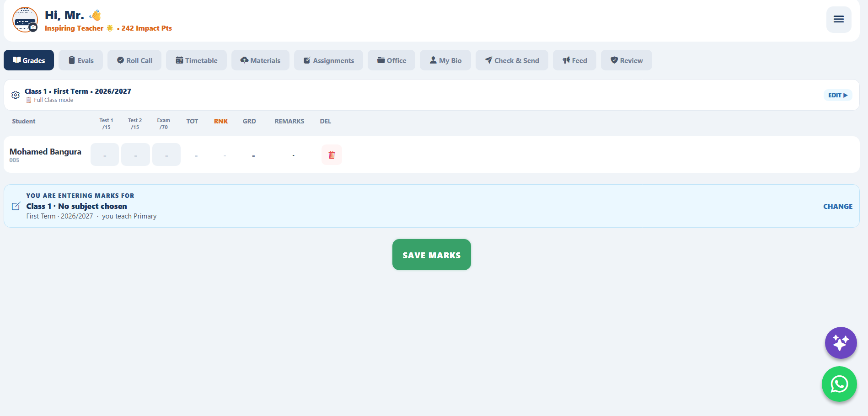Select the Exam score field for Mohamed
This screenshot has width=868, height=416.
pos(166,155)
